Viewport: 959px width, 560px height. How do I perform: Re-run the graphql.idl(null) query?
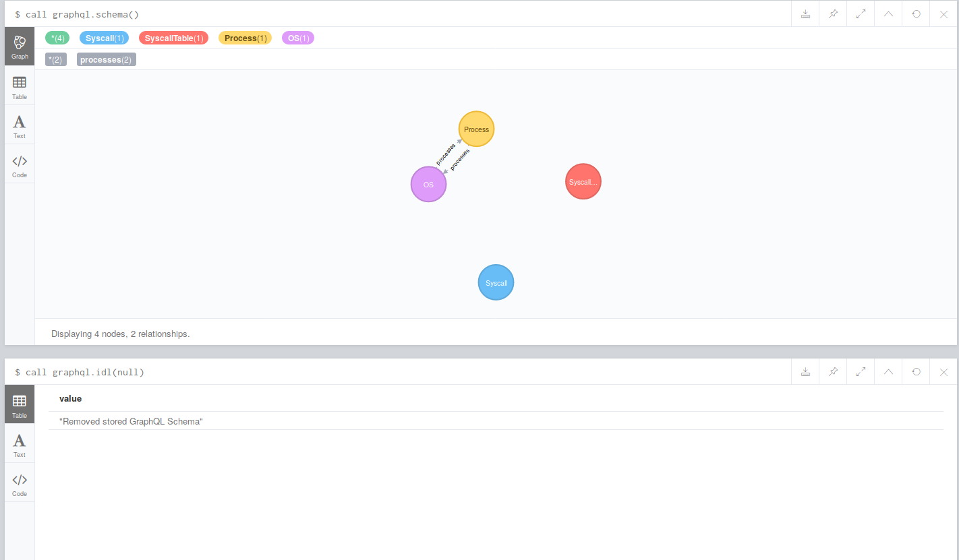coord(915,371)
